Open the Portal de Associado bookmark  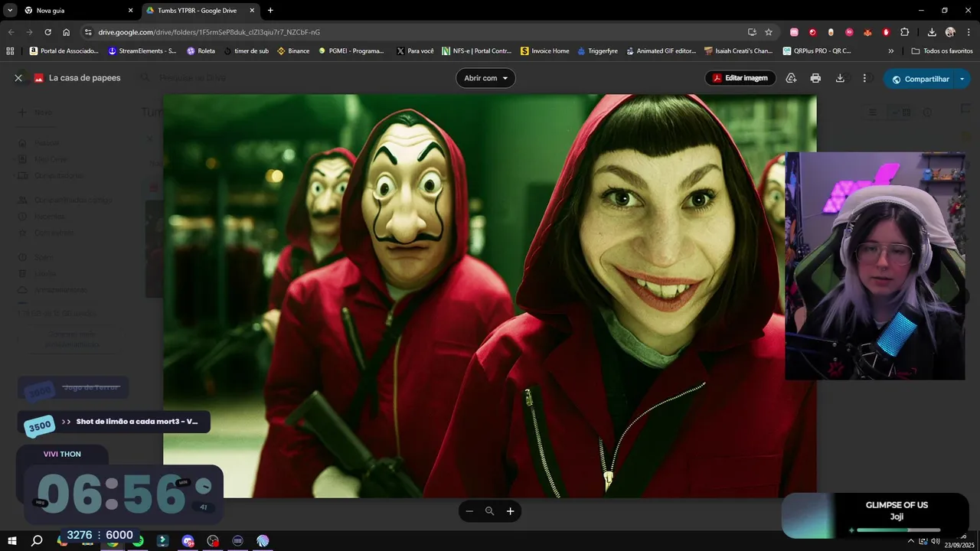coord(64,51)
